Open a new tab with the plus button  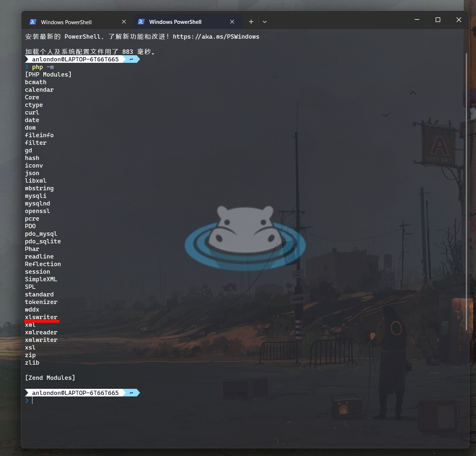click(251, 22)
